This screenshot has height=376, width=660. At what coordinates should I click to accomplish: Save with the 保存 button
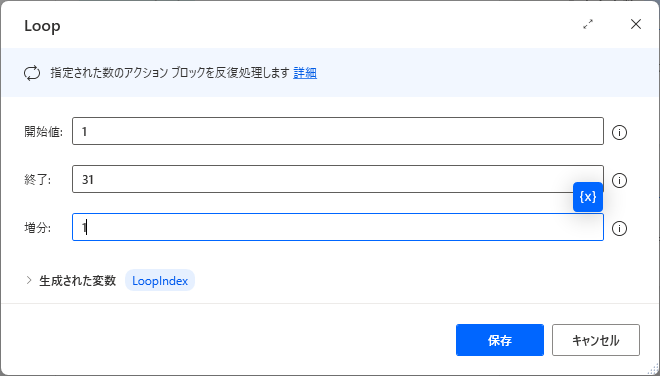(x=500, y=340)
